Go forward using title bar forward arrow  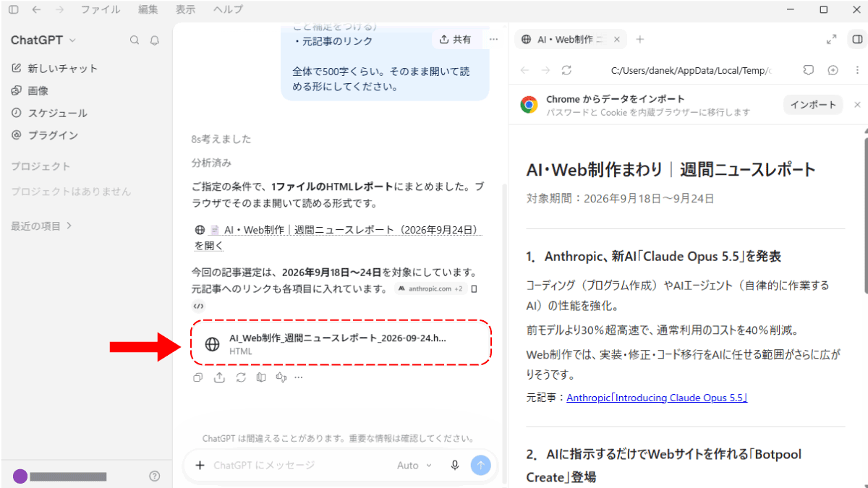[59, 9]
